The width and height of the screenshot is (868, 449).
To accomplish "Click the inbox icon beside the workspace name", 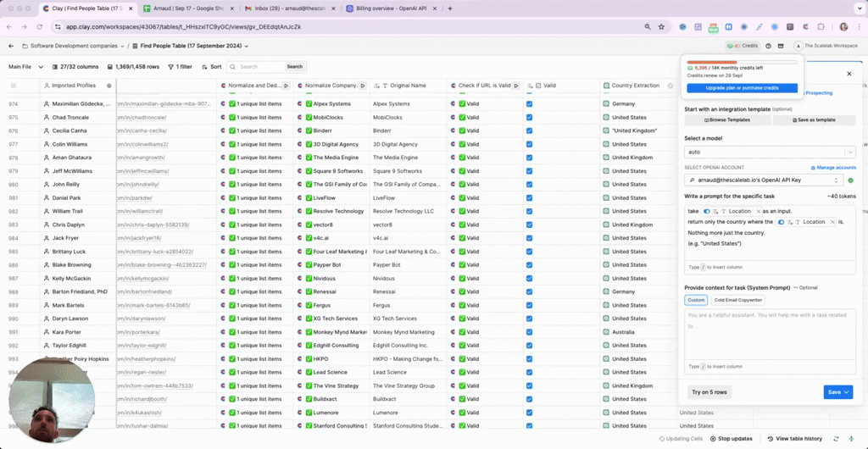I will point(780,46).
